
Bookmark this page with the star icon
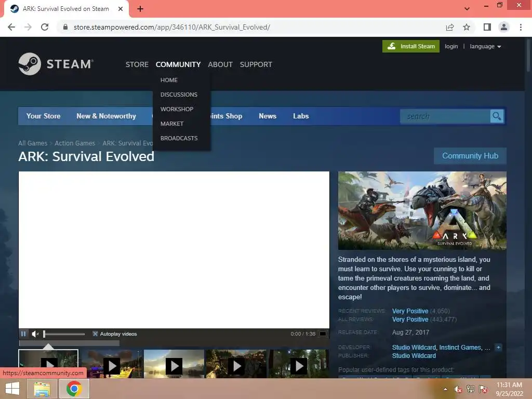click(467, 27)
